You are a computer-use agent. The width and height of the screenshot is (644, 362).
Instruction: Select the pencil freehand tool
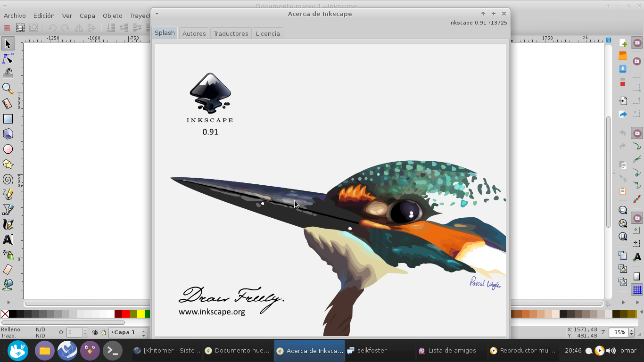click(8, 194)
